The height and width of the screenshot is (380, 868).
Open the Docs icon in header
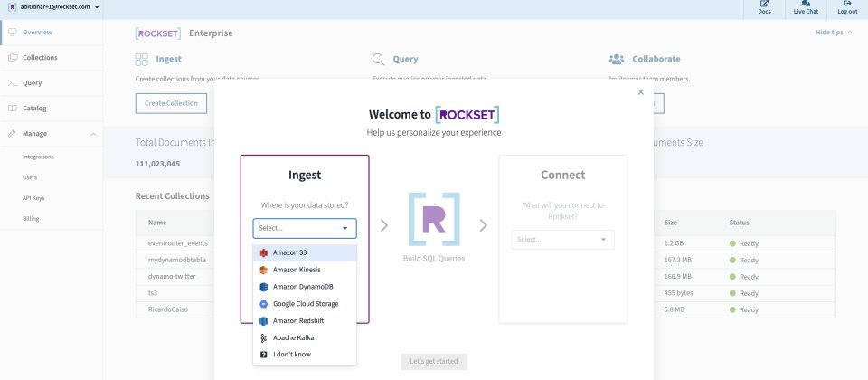tap(765, 4)
